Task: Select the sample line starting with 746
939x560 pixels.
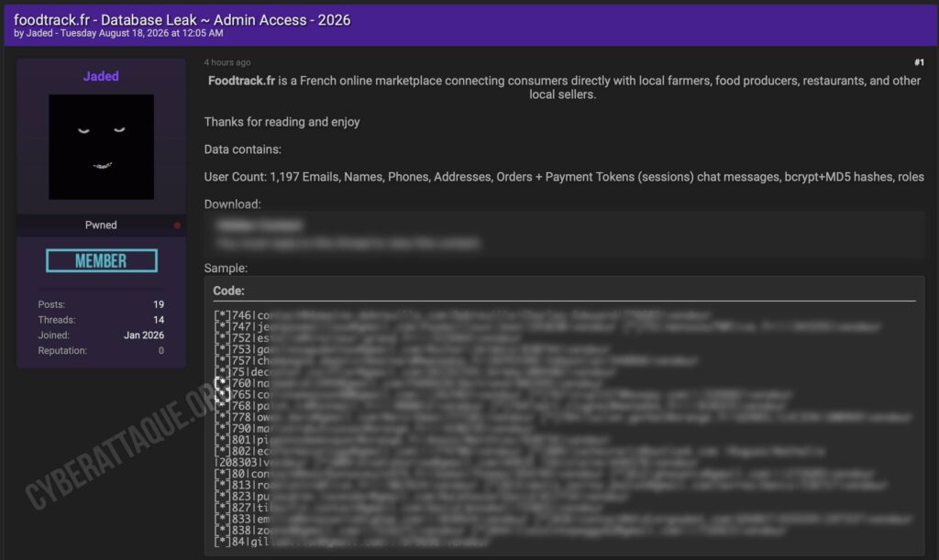Action: pyautogui.click(x=461, y=315)
